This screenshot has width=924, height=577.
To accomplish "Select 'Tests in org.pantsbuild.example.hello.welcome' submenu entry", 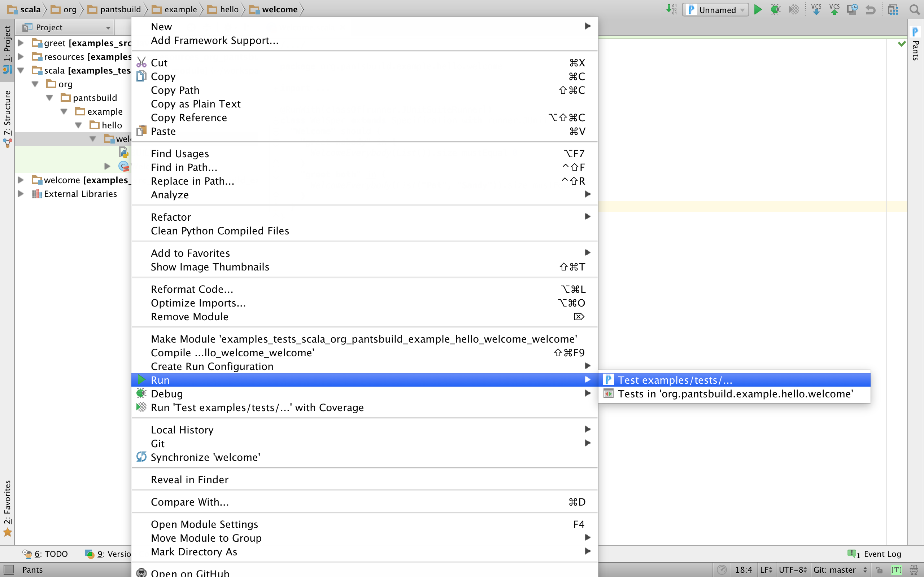I will pyautogui.click(x=735, y=394).
